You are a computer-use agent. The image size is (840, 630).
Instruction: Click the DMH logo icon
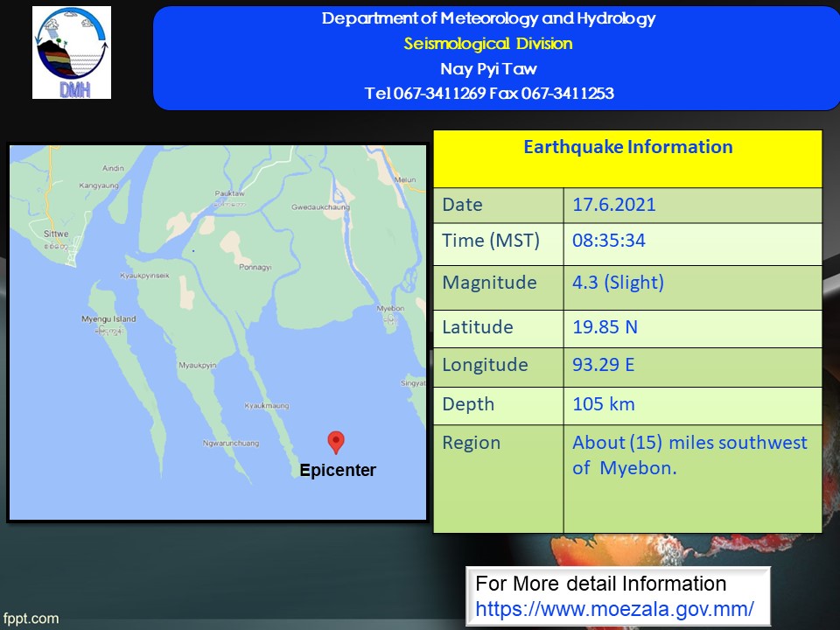pos(72,52)
